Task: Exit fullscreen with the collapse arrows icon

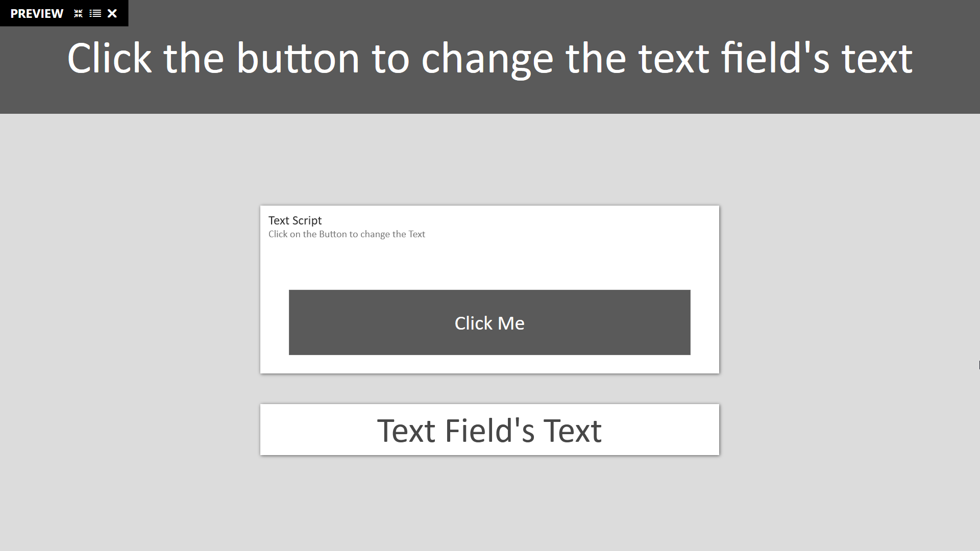Action: click(78, 14)
